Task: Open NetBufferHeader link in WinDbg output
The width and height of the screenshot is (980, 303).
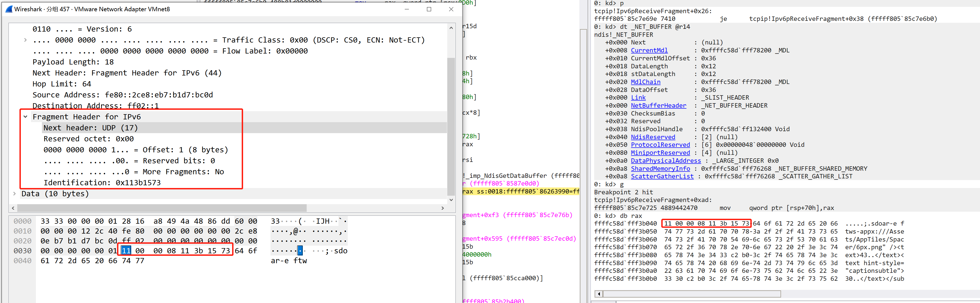Action: tap(659, 106)
